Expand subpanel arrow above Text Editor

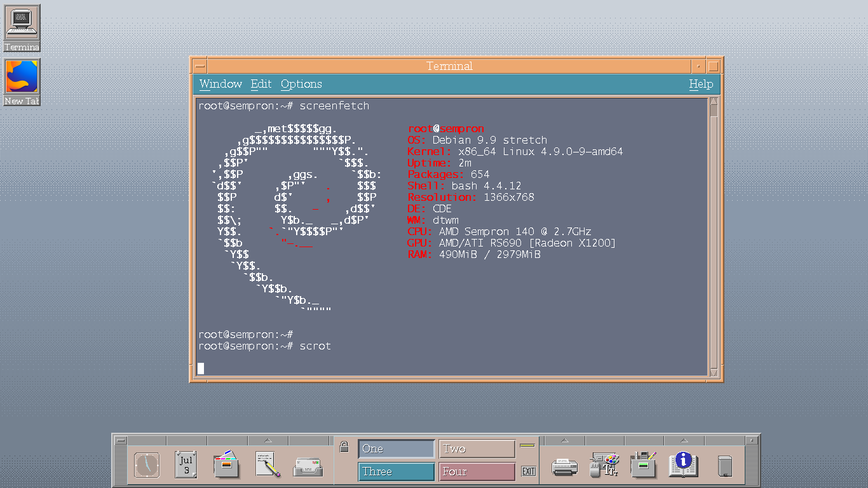pyautogui.click(x=268, y=440)
